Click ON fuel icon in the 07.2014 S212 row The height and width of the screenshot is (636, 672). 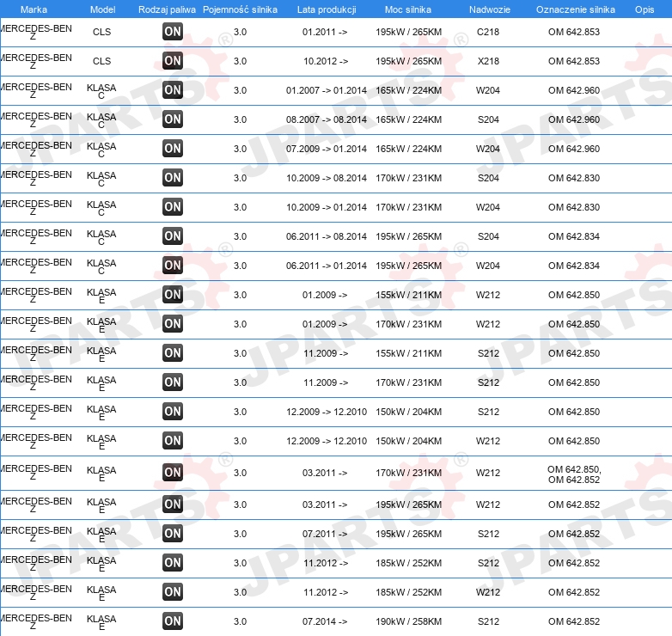click(x=173, y=621)
